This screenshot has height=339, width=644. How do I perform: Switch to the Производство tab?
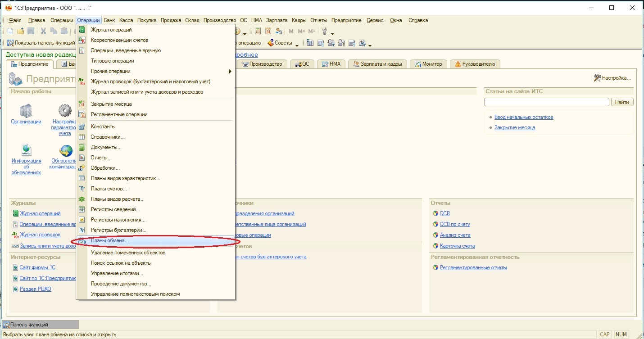(x=262, y=64)
